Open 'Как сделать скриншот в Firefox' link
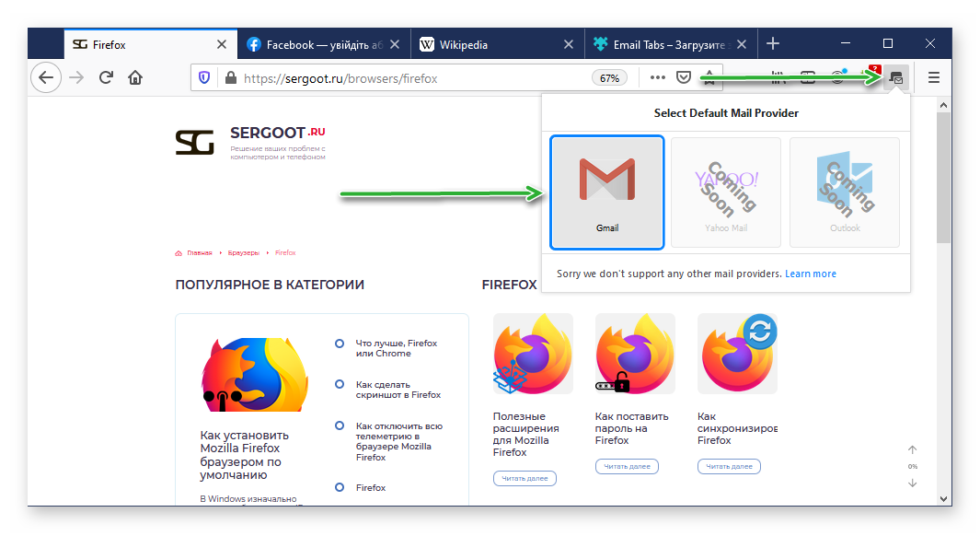Image resolution: width=980 pixels, height=536 pixels. point(398,390)
